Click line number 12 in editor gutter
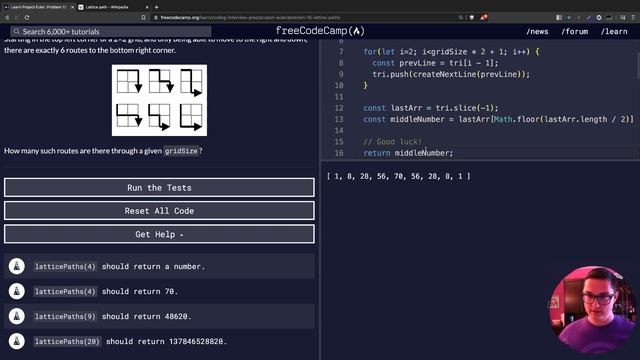640x360 pixels. (339, 108)
